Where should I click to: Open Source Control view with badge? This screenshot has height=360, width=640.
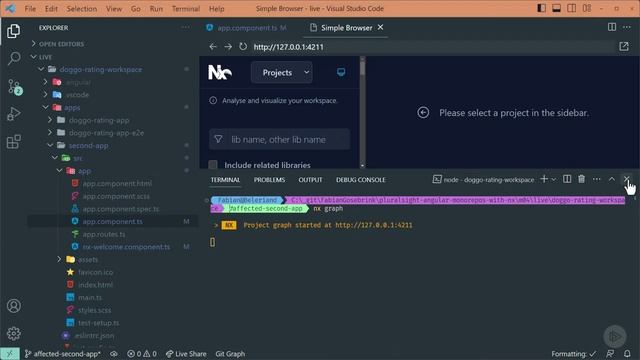(x=14, y=87)
